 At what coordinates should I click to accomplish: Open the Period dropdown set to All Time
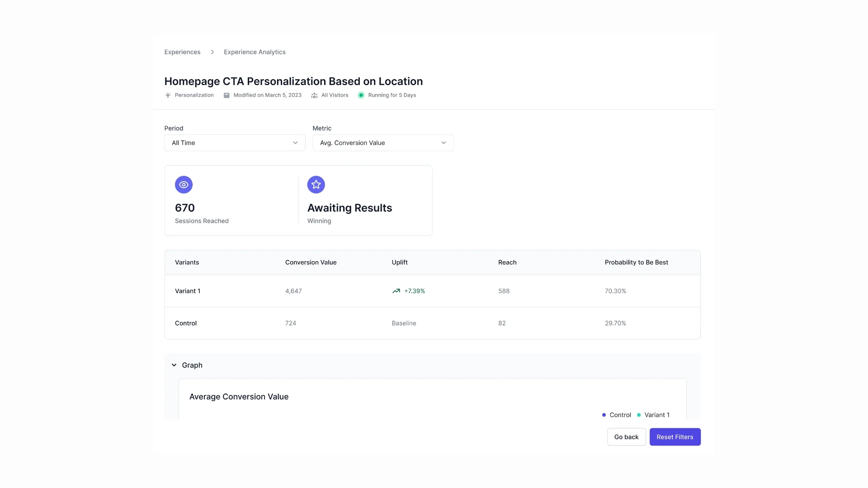coord(235,143)
